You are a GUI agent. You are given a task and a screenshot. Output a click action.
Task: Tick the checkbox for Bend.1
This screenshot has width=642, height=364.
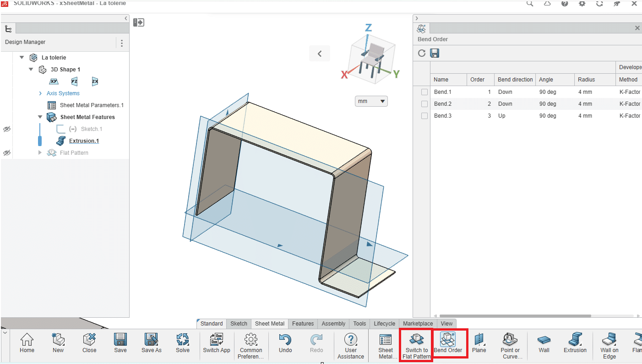(x=424, y=92)
